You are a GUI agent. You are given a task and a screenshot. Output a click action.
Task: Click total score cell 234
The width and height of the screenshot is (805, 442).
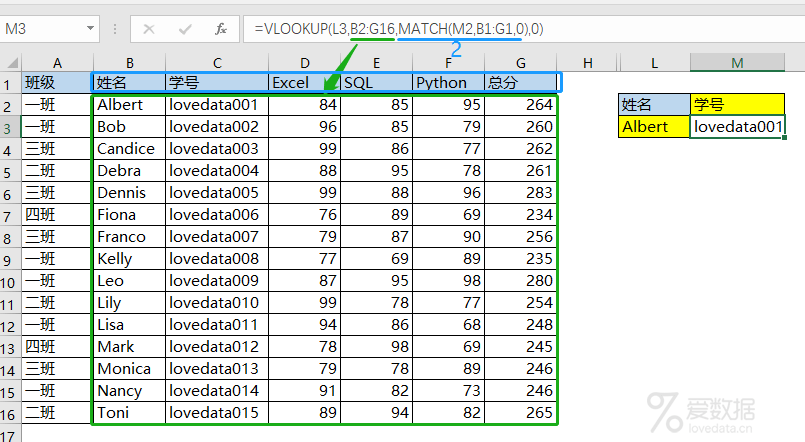coord(521,215)
